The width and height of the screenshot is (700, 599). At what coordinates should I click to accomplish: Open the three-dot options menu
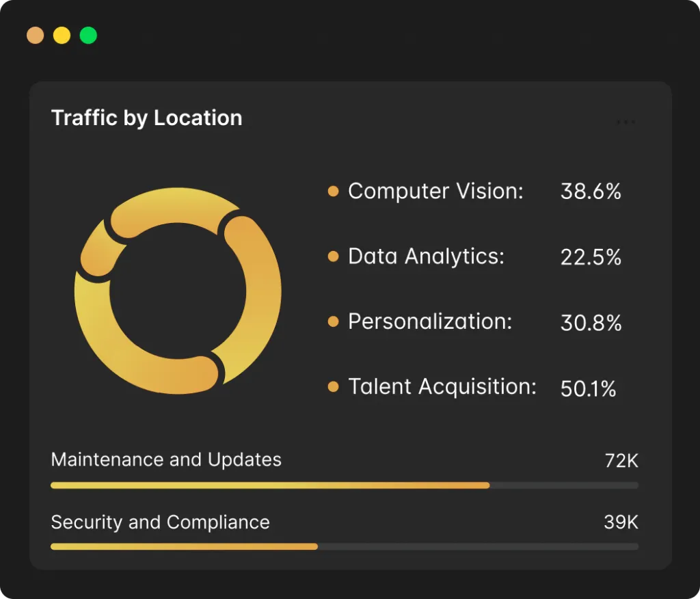(626, 122)
